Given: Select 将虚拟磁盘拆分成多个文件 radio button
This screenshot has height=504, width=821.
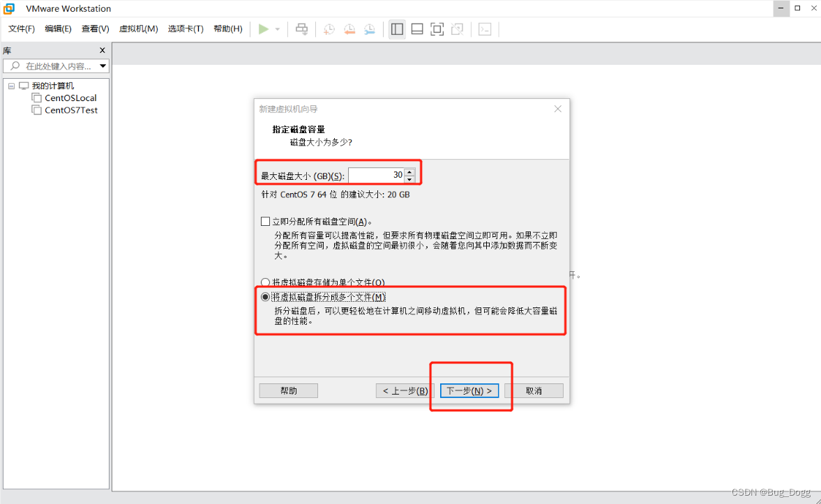Looking at the screenshot, I should (x=266, y=297).
